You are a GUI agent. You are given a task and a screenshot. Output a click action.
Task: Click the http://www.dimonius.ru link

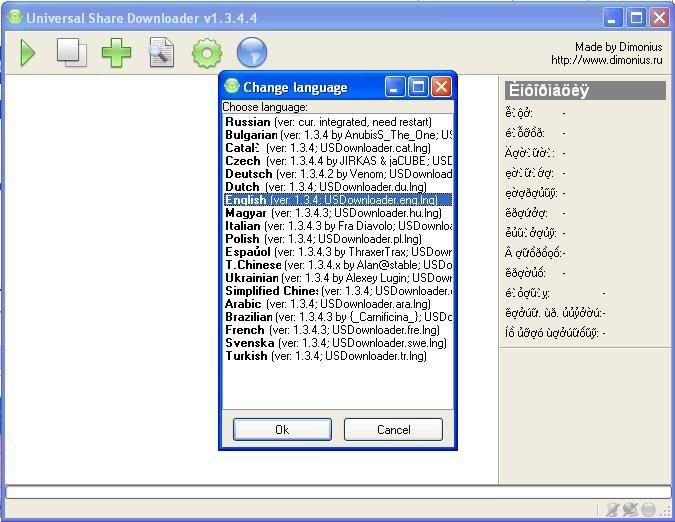[x=607, y=60]
